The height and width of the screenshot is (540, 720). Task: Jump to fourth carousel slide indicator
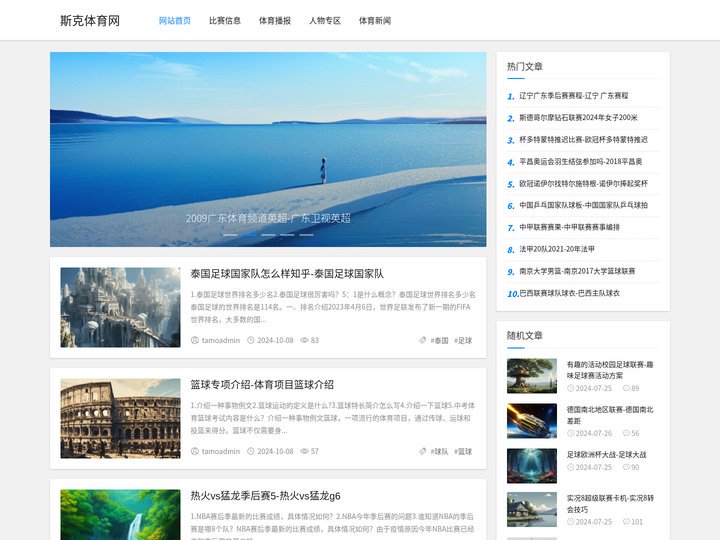point(287,235)
